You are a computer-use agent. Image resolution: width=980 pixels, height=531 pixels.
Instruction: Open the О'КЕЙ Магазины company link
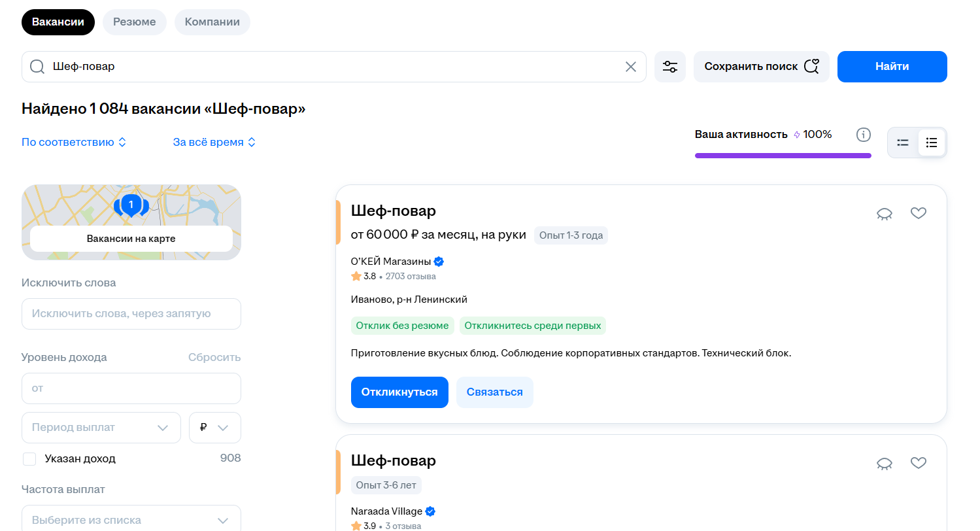tap(391, 262)
